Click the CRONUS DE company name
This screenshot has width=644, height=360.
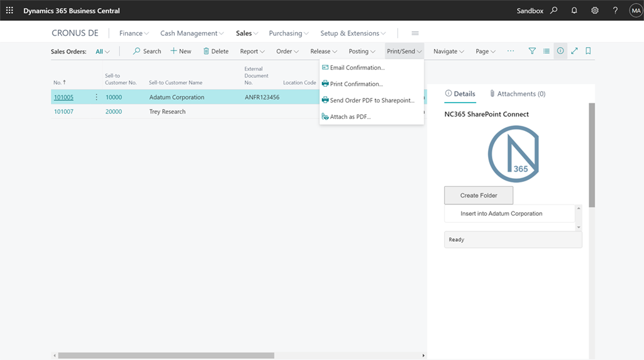click(x=75, y=33)
